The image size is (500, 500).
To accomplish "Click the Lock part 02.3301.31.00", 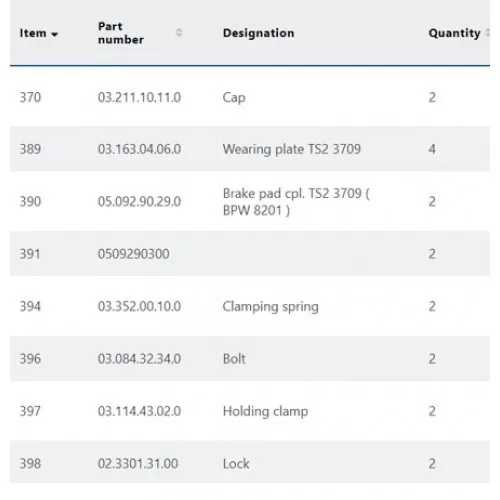I will tap(138, 464).
